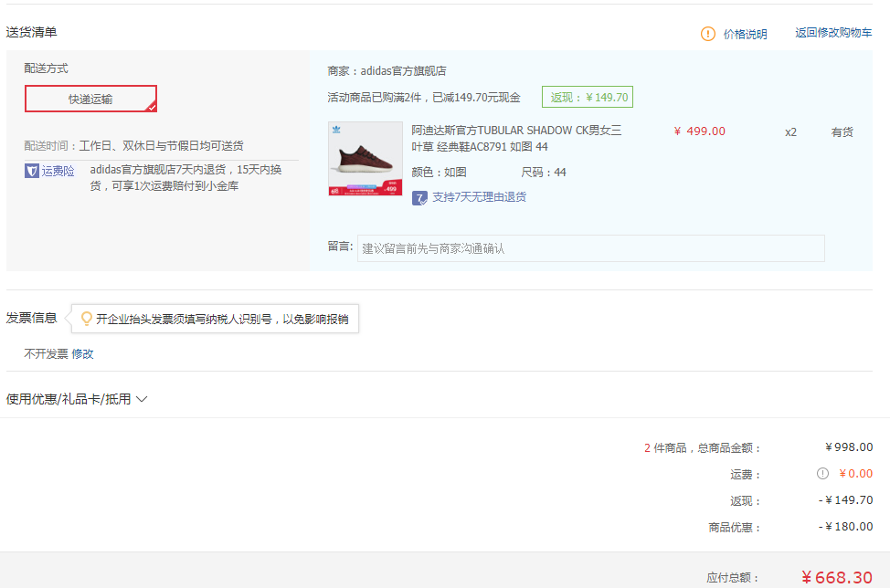Click the lightbulb tip icon in invoice notice
Screen dimensions: 890x588
[x=86, y=319]
